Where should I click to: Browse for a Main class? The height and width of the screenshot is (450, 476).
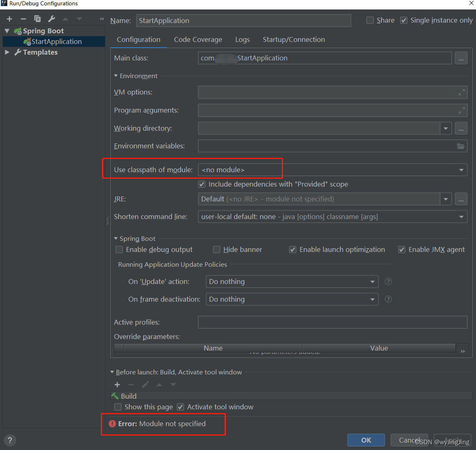pos(461,58)
